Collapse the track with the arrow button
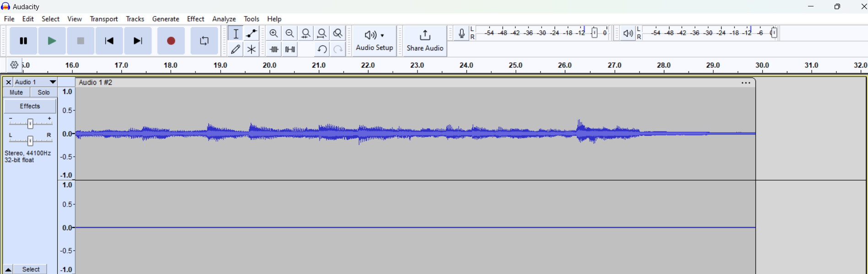Image resolution: width=868 pixels, height=274 pixels. [8, 269]
